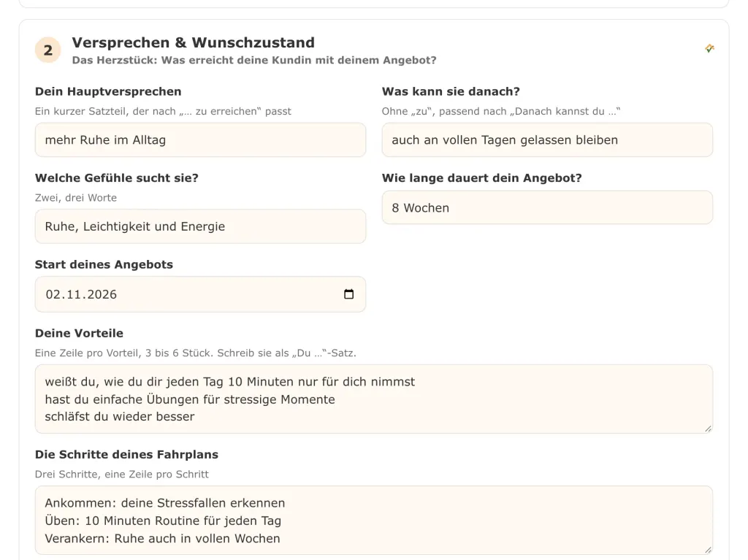748x560 pixels.
Task: Click the label 'Deine Vorteile'
Action: pyautogui.click(x=79, y=334)
